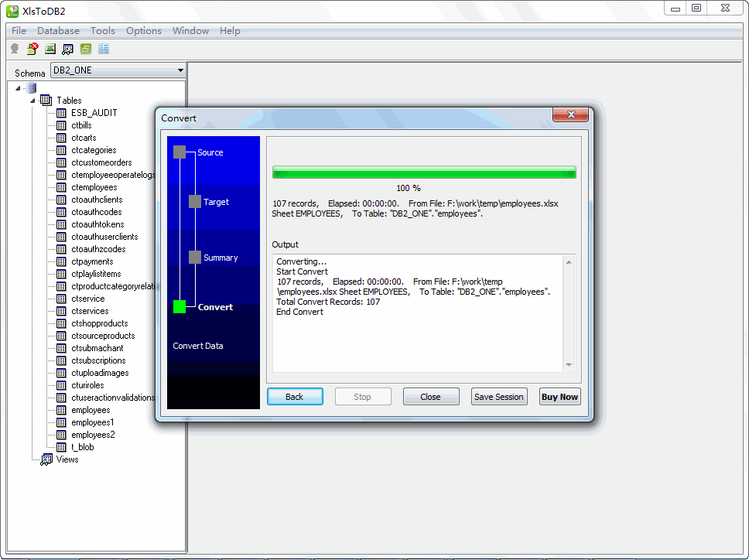Open the Options menu
This screenshot has width=749, height=560.
(144, 31)
